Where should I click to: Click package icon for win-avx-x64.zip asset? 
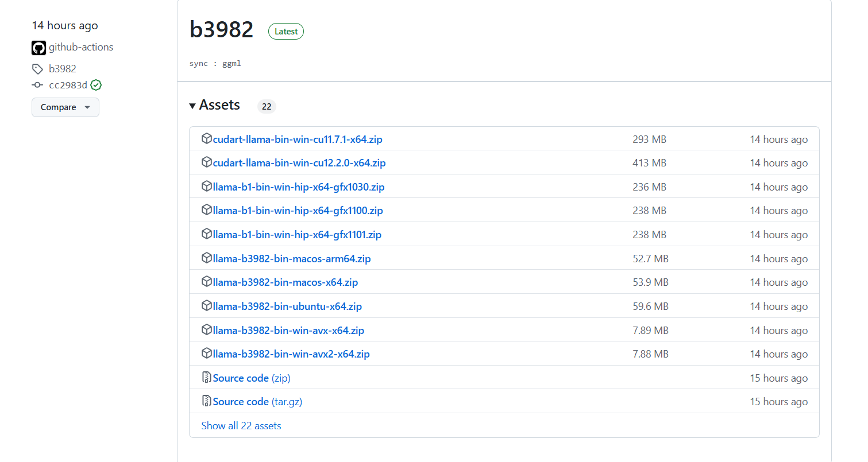(x=207, y=330)
